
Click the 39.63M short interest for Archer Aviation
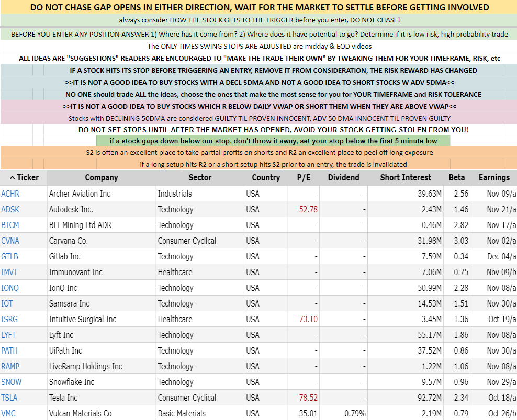click(x=430, y=194)
